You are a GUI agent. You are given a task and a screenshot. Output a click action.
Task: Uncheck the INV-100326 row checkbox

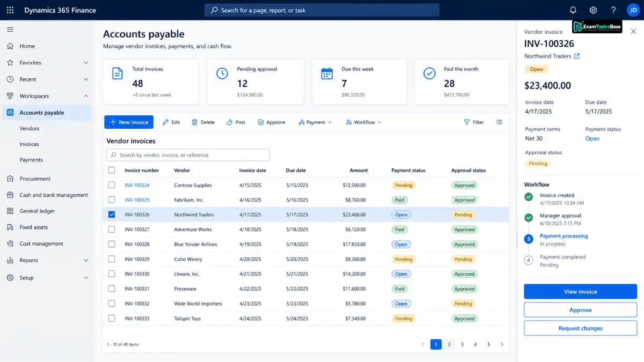(x=112, y=215)
